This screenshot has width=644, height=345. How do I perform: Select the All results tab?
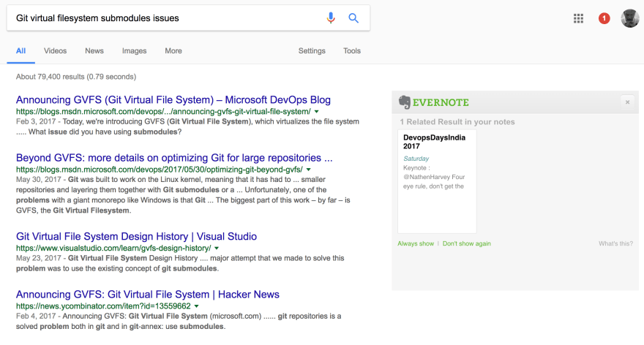coord(21,51)
